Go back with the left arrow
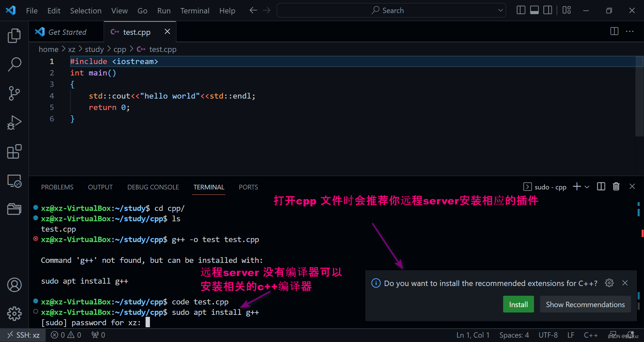This screenshot has width=644, height=342. coord(253,10)
